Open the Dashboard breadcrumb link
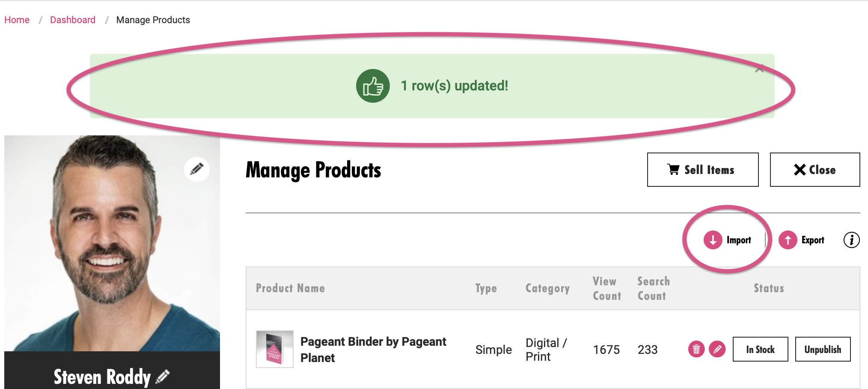This screenshot has width=868, height=389. (73, 20)
